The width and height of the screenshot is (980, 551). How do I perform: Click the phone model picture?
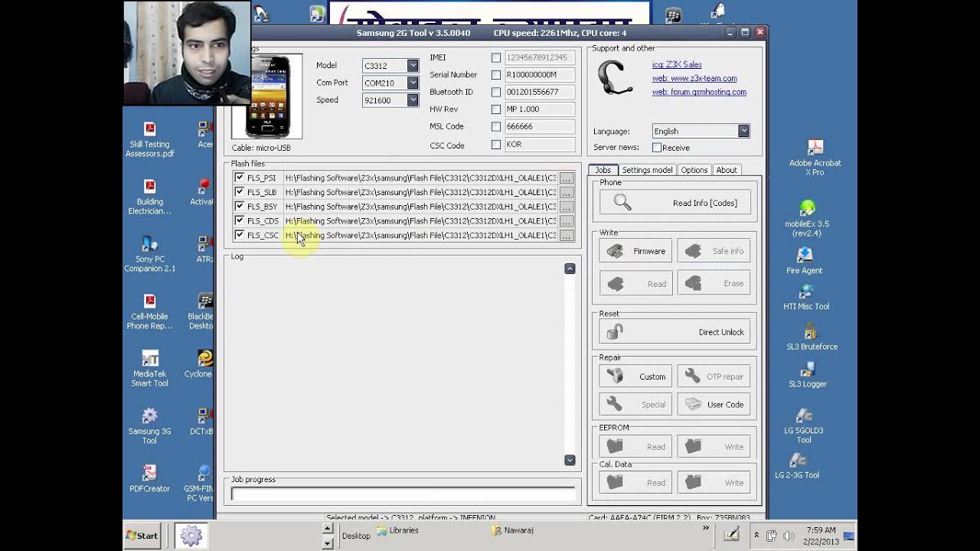click(267, 96)
